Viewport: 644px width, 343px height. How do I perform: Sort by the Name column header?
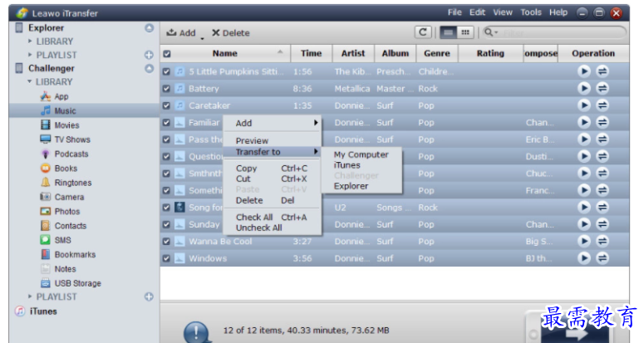[x=224, y=53]
